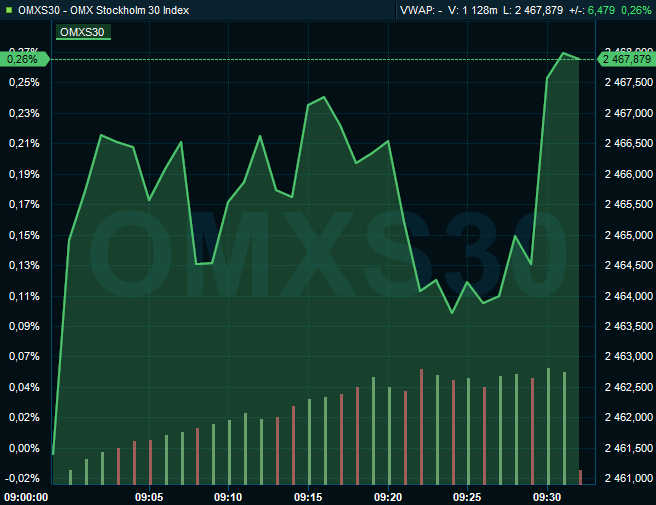Click the 2 462,500 price label

[629, 387]
